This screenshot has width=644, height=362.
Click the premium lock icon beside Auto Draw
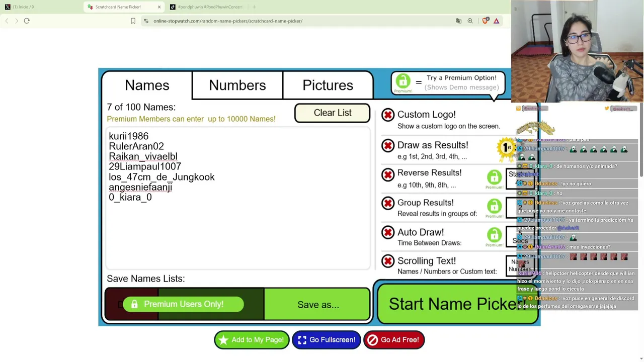pyautogui.click(x=494, y=235)
